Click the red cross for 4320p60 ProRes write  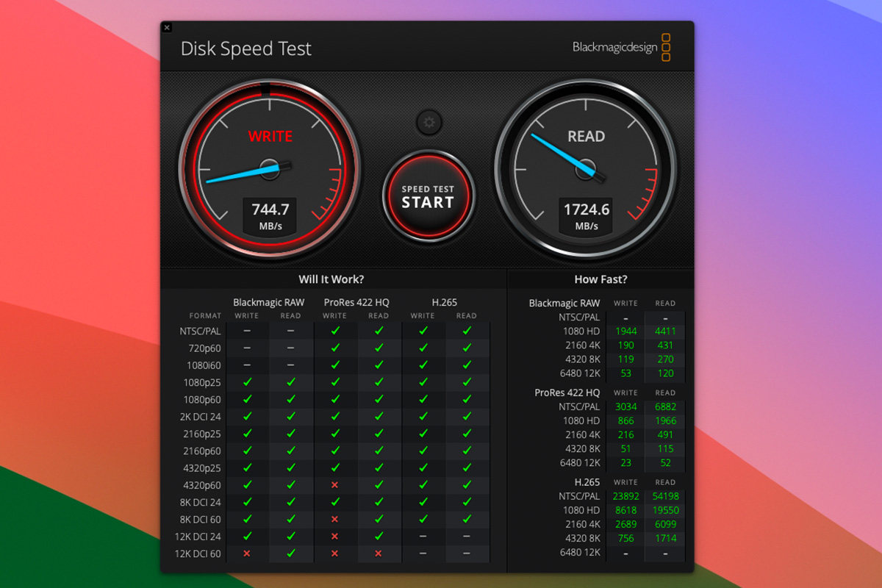(x=335, y=485)
